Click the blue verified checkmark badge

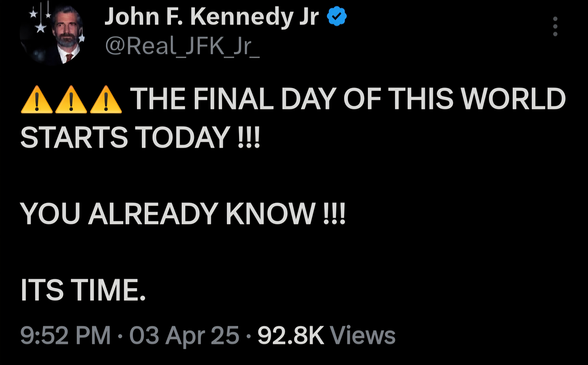(x=337, y=16)
